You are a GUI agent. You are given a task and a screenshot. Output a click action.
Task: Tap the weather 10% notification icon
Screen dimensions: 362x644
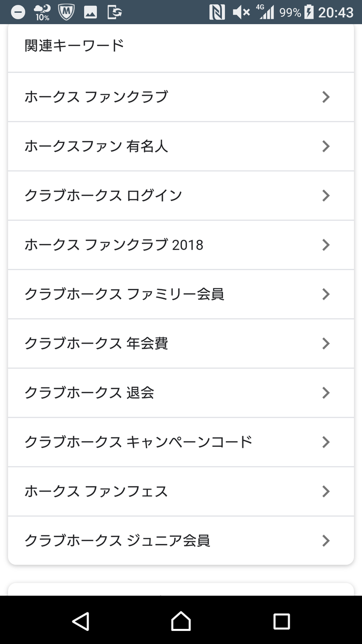pyautogui.click(x=42, y=12)
